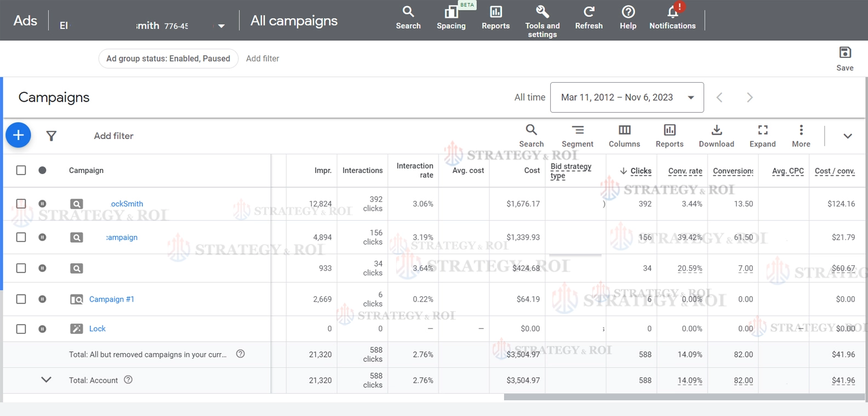Click the blue plus new campaign button

(x=18, y=135)
